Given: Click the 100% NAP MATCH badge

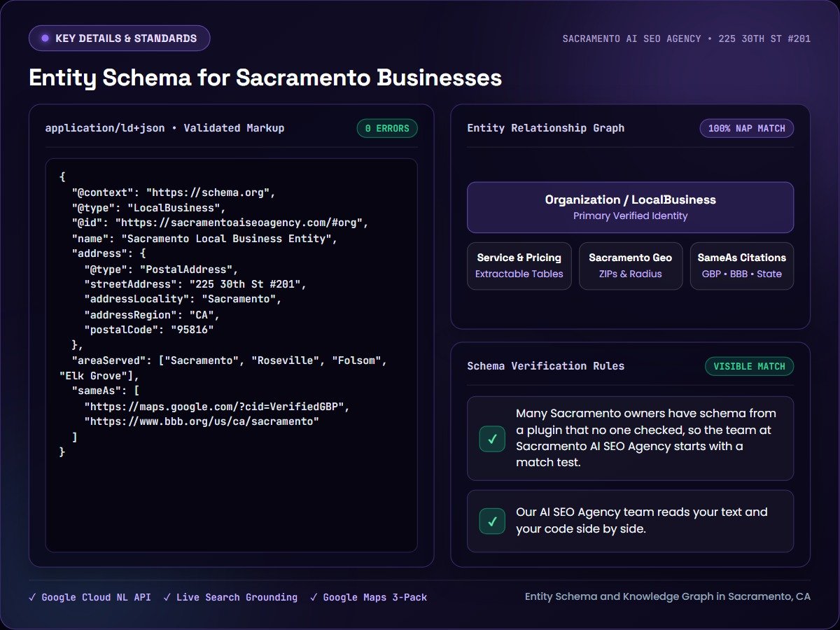Looking at the screenshot, I should tap(746, 128).
